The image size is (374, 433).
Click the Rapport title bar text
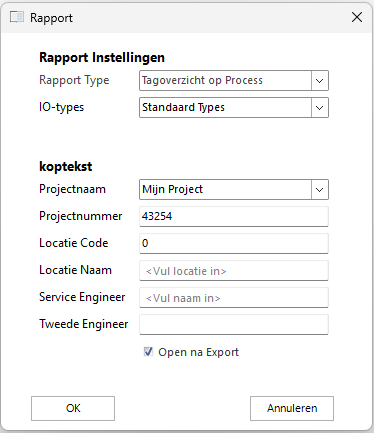pyautogui.click(x=51, y=18)
